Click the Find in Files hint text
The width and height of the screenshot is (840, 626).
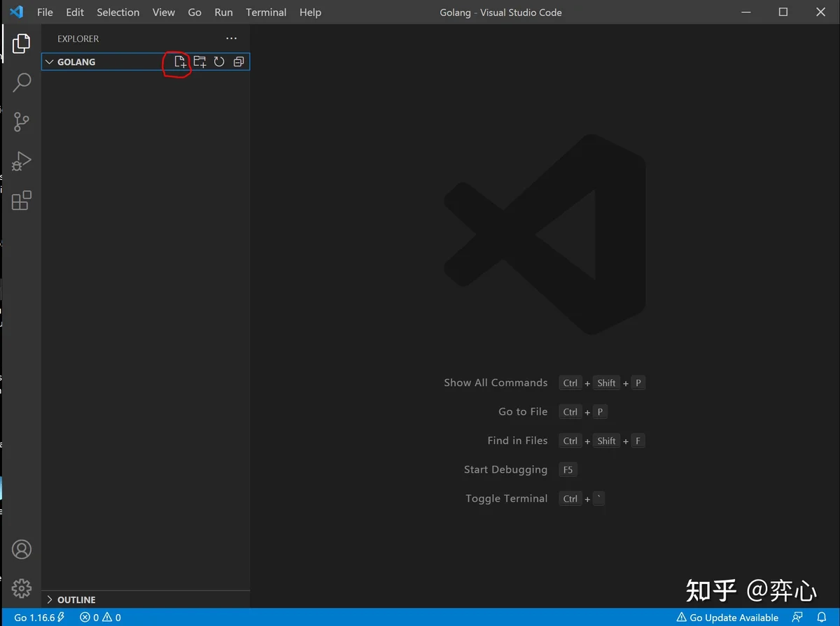(517, 441)
